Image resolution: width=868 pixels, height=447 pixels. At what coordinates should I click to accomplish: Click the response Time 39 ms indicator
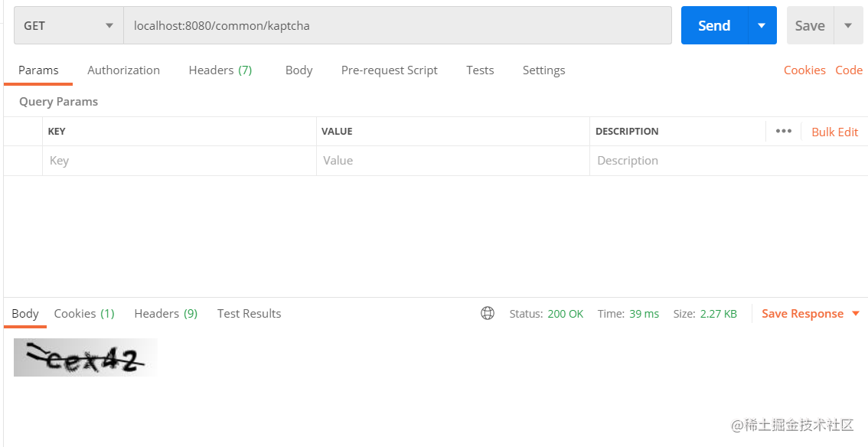[628, 313]
